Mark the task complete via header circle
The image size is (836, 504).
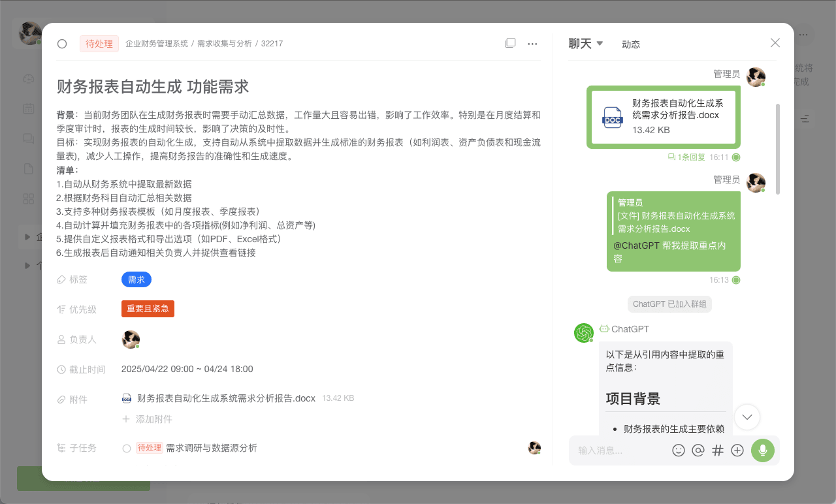tap(62, 44)
